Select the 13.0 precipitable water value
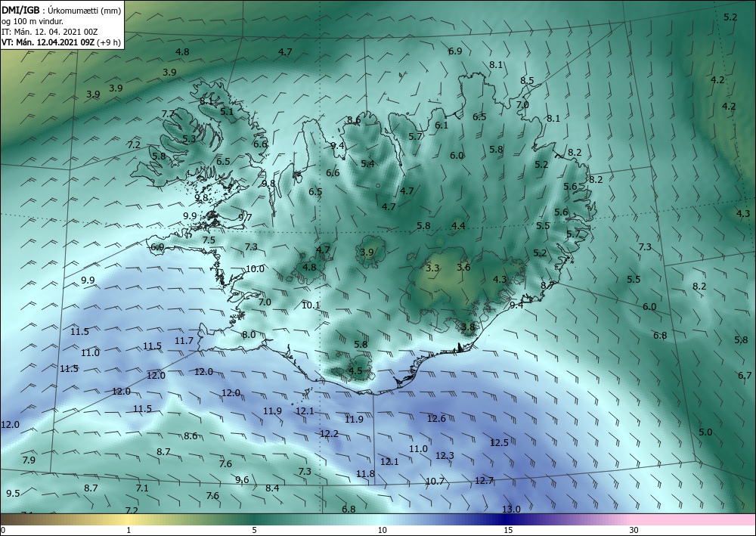Screen dimensions: 756x536 point(511,509)
